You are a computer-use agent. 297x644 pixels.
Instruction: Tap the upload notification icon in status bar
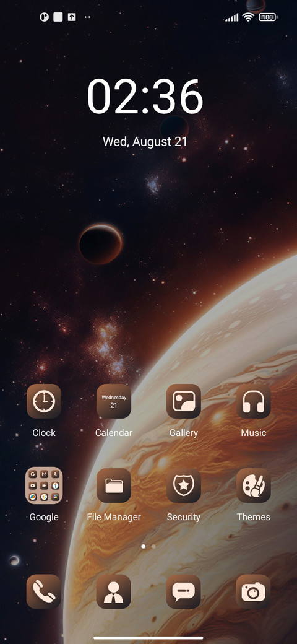click(72, 17)
